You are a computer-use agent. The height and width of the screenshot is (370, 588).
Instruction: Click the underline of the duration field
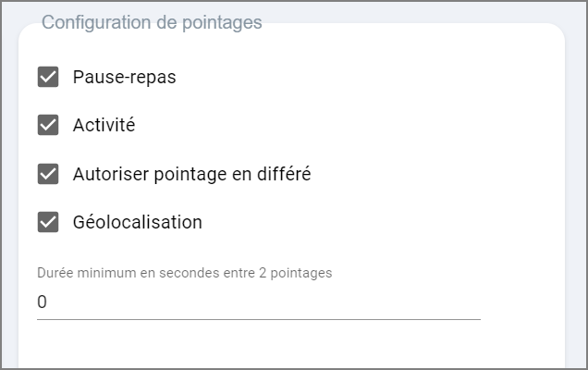[x=259, y=319]
